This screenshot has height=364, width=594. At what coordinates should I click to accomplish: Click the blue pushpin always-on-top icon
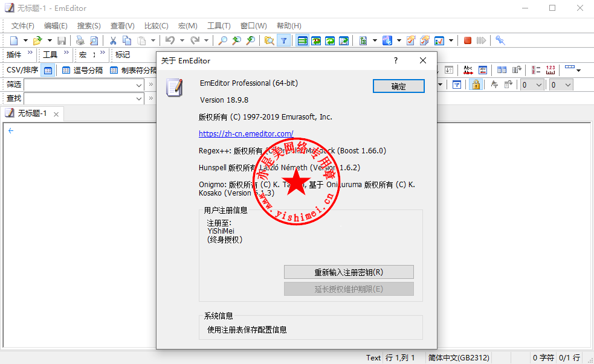click(x=500, y=40)
